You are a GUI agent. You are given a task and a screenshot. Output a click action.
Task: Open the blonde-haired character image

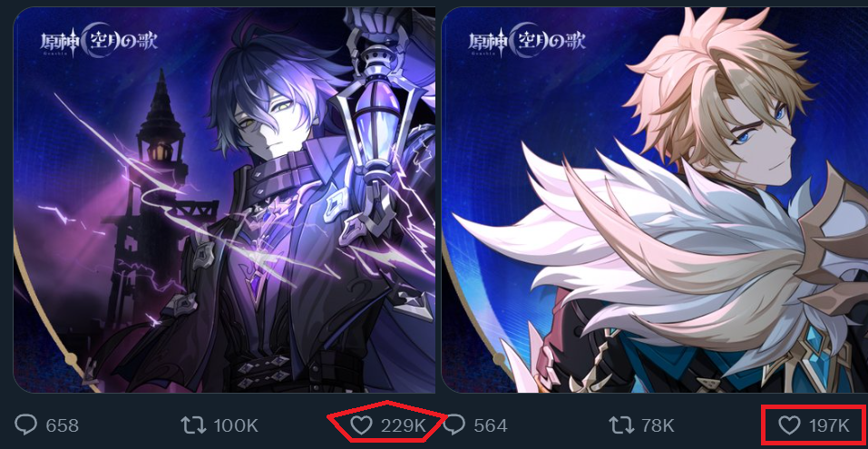(654, 200)
